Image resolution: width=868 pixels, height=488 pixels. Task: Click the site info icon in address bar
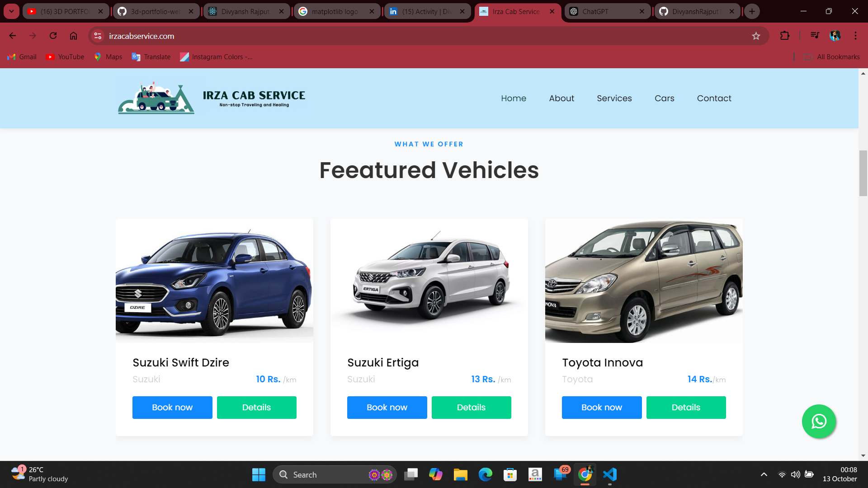[98, 36]
